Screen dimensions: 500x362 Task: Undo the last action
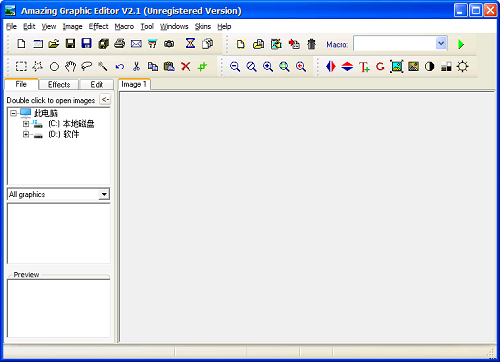tap(120, 67)
